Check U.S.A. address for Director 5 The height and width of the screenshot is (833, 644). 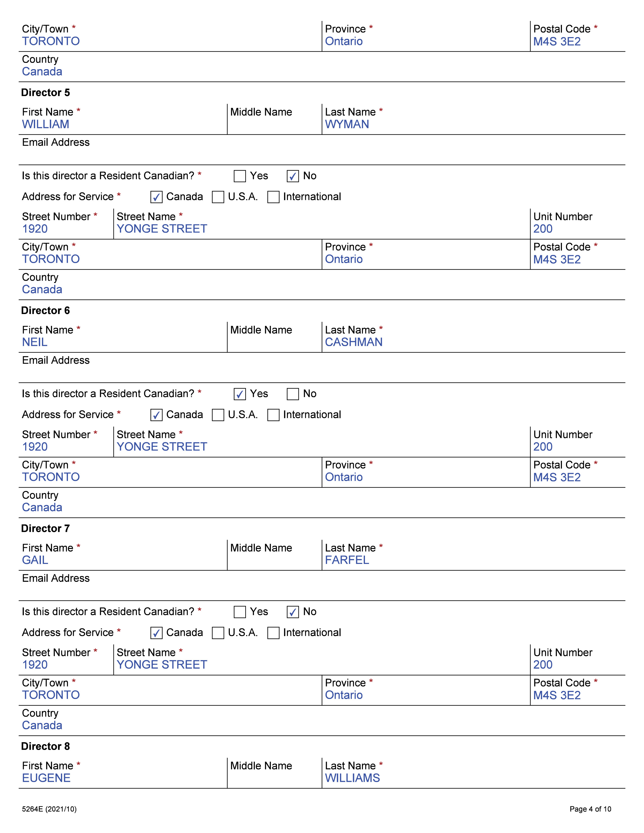click(218, 197)
